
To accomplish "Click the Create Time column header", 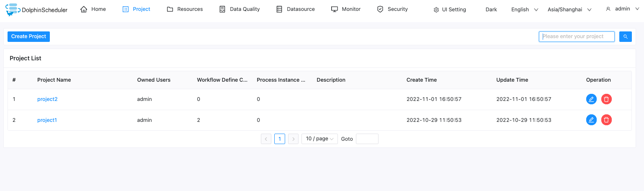I will pos(422,80).
